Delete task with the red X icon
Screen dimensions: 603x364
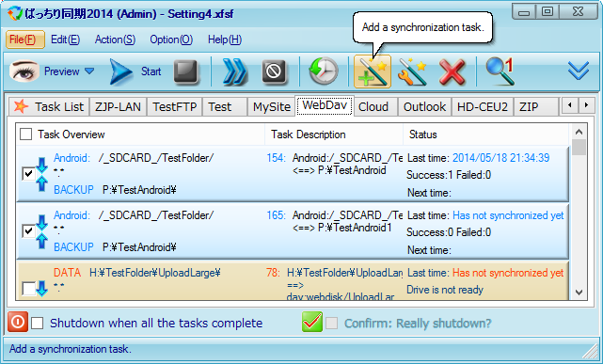tap(452, 71)
